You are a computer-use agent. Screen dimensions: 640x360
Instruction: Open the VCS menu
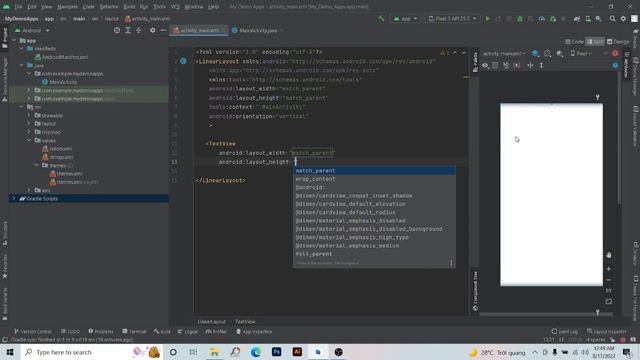pos(175,7)
